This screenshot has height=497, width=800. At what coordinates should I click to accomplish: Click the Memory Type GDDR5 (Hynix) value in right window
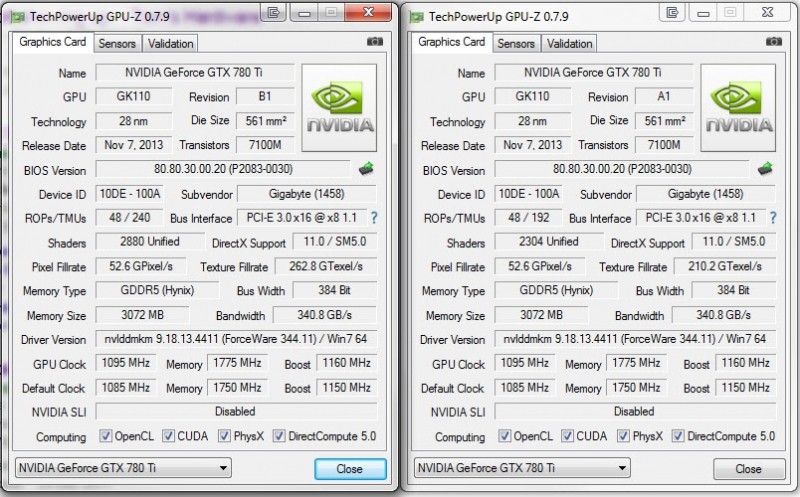(556, 290)
